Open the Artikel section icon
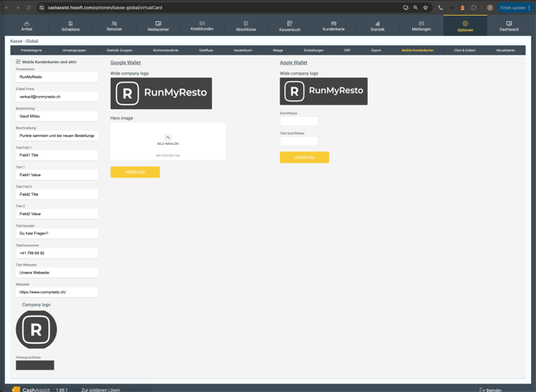The width and height of the screenshot is (536, 392). [26, 23]
